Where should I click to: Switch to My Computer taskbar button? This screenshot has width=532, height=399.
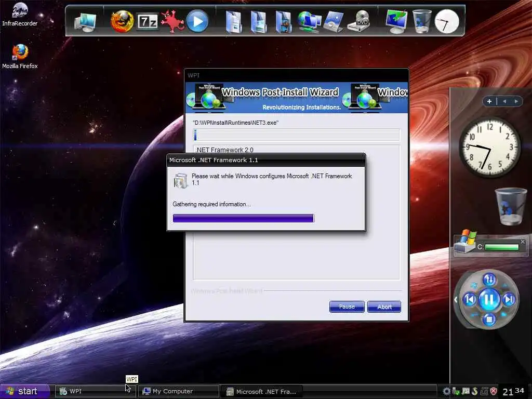[x=179, y=391]
